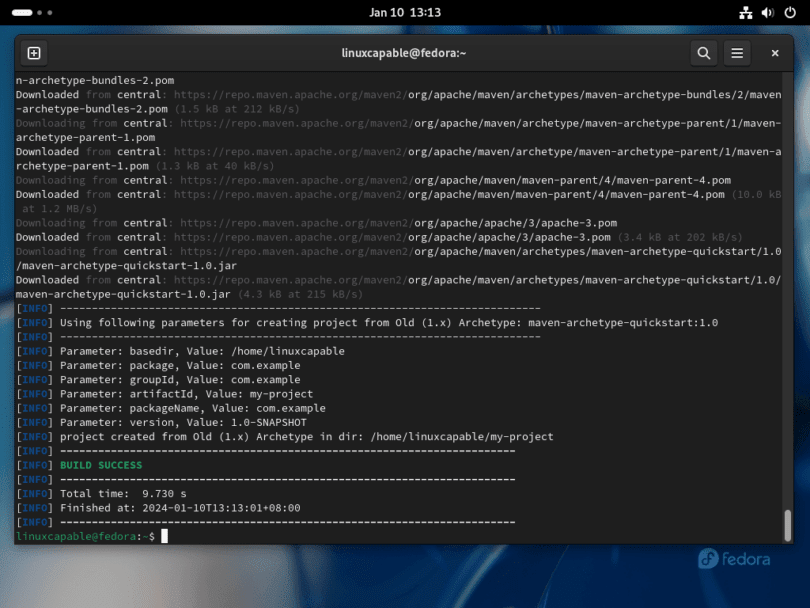810x608 pixels.
Task: Open the hamburger menu preferences options
Action: [x=737, y=53]
